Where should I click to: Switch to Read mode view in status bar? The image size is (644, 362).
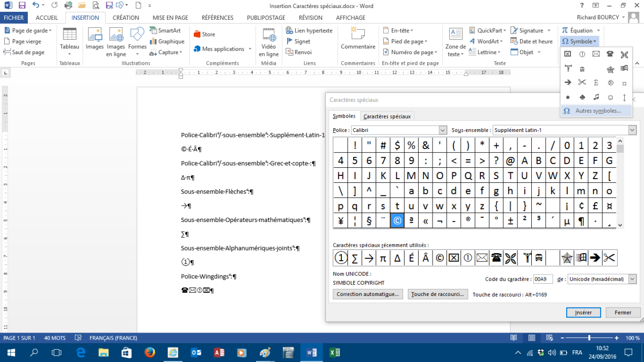point(514,338)
